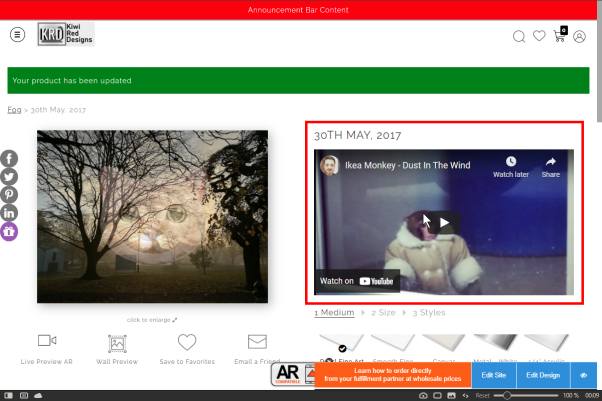Share via LinkedIn sidebar icon
602x401 pixels.
[x=9, y=213]
